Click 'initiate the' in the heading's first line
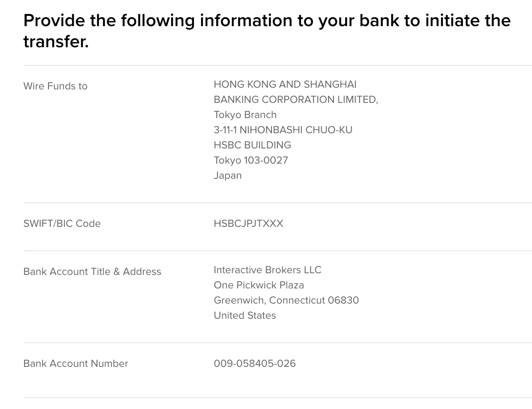 click(x=468, y=20)
